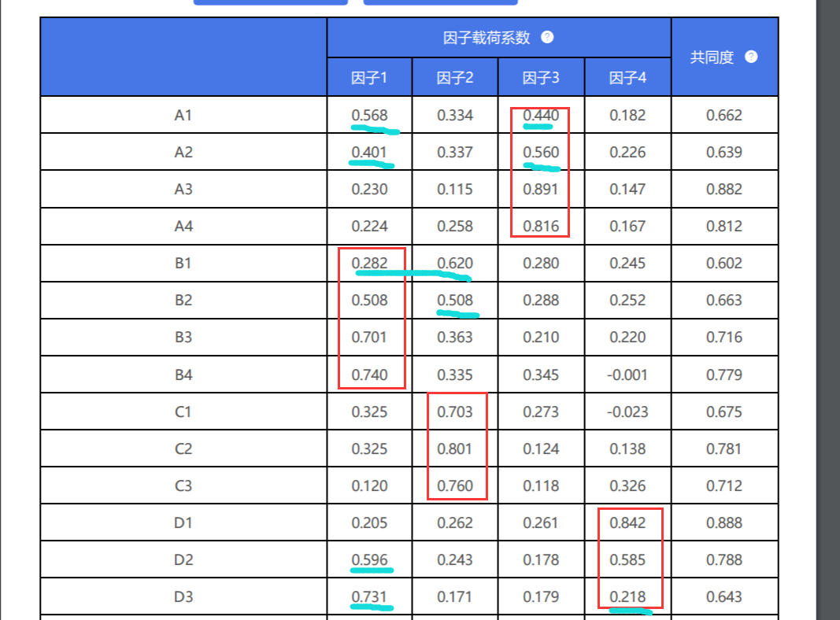Click the 0.891 value in row A3
The width and height of the screenshot is (840, 620).
click(541, 190)
